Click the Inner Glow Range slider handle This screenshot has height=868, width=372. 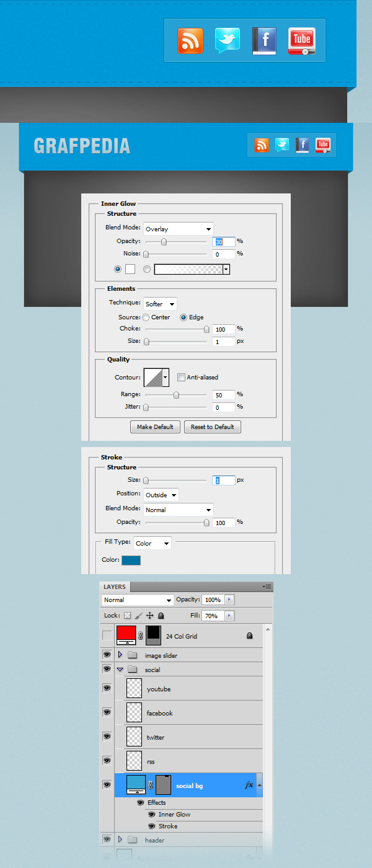click(x=176, y=394)
